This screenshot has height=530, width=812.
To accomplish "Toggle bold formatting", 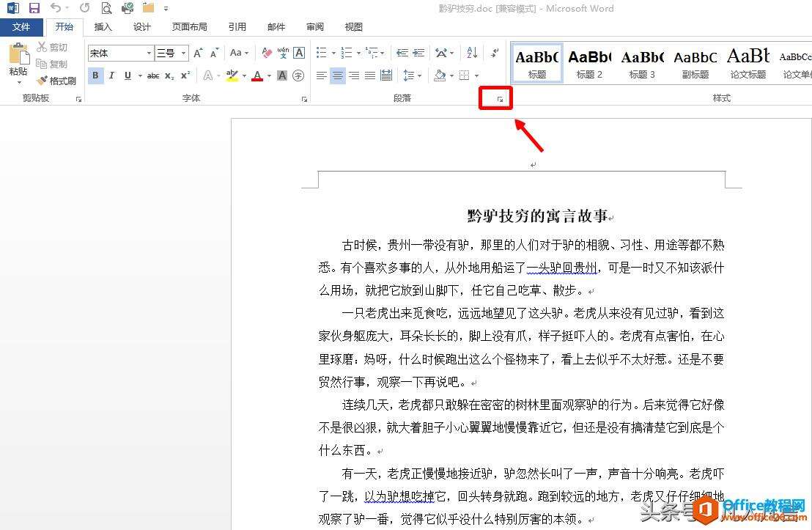I will coord(95,76).
